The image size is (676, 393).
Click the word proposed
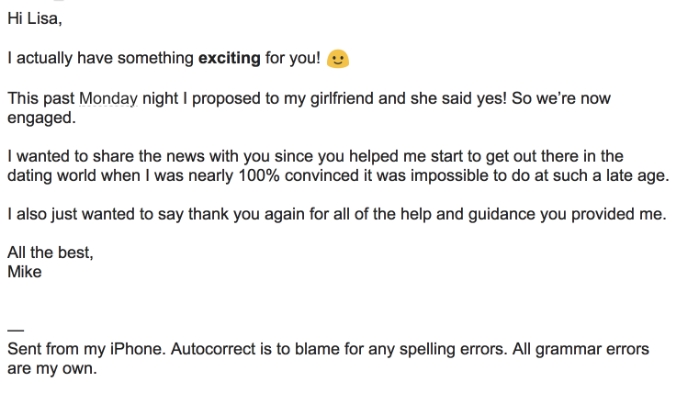click(x=226, y=99)
